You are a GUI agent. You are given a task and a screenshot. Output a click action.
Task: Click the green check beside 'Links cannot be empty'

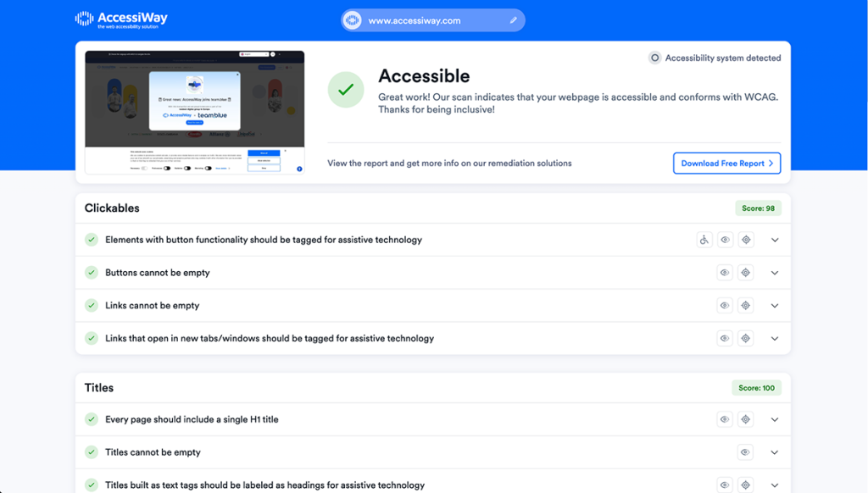point(91,306)
